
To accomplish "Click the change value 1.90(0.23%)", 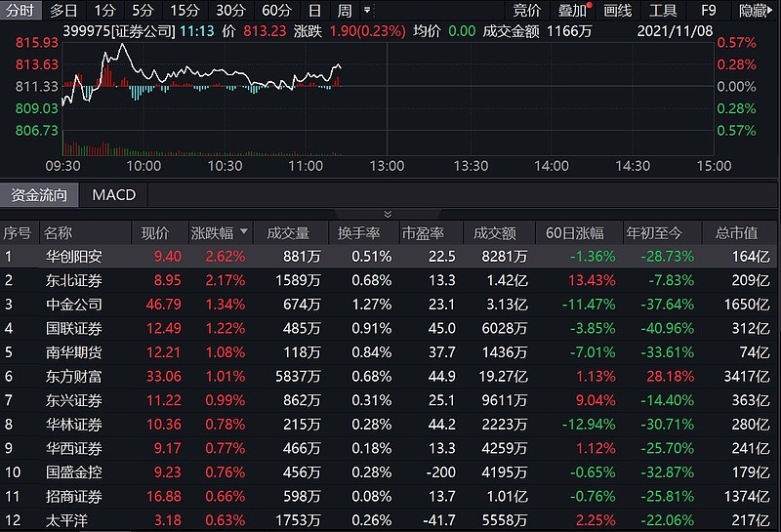I will tap(368, 31).
